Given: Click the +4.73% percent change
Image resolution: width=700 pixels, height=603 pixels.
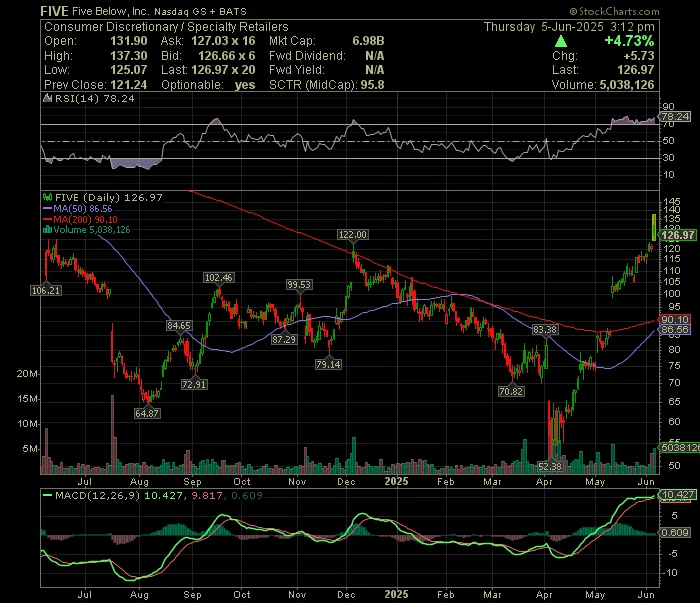Looking at the screenshot, I should 629,41.
